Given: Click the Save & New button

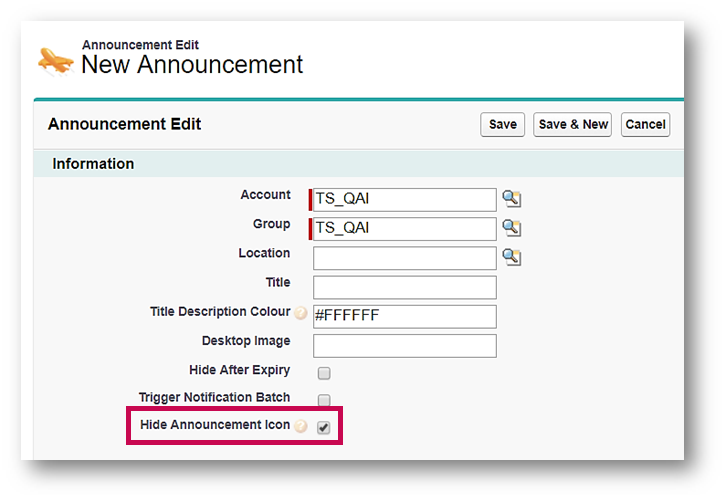Looking at the screenshot, I should pos(573,124).
